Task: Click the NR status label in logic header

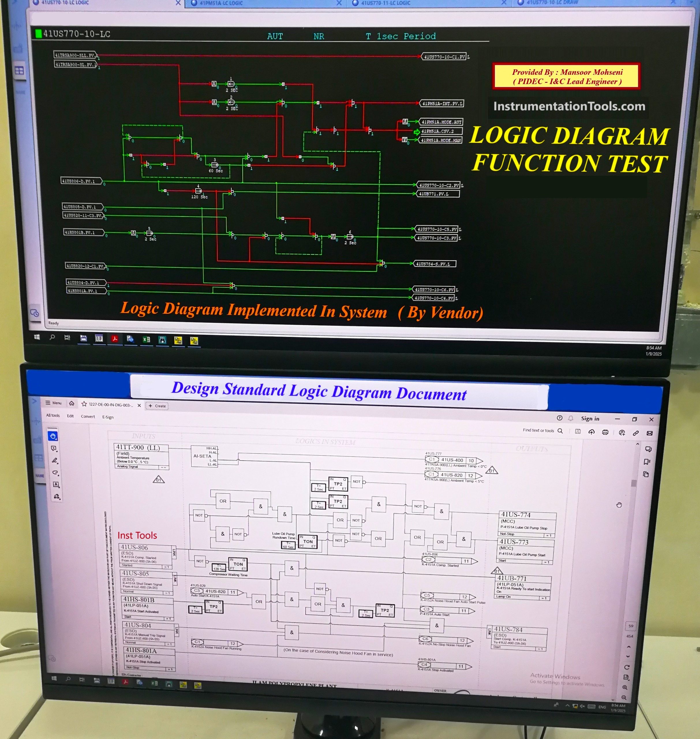Action: [x=319, y=36]
